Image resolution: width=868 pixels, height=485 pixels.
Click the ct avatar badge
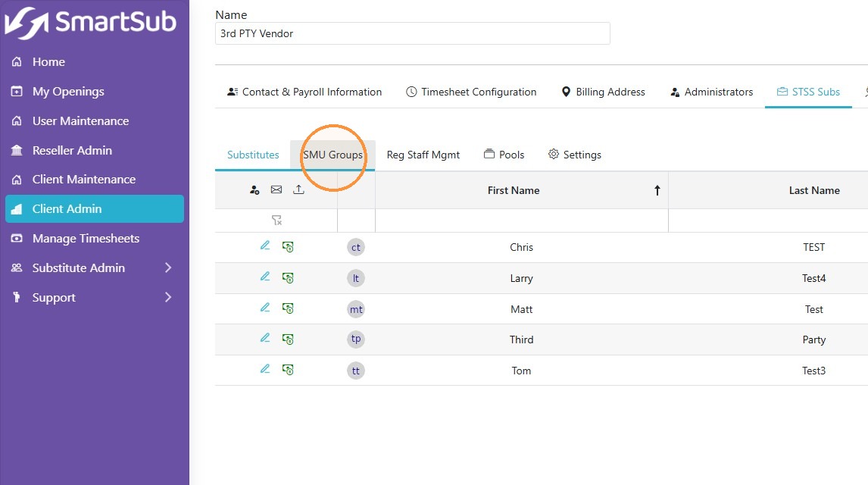click(356, 248)
